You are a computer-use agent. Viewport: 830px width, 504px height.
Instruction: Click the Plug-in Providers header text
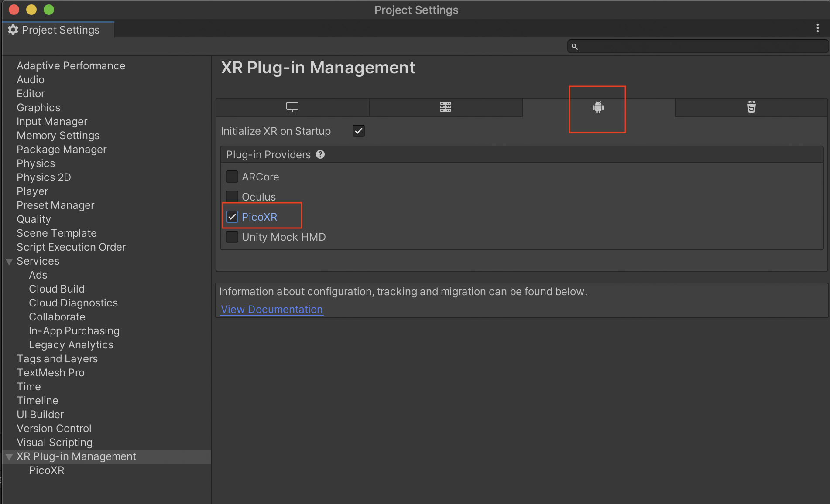pos(268,154)
